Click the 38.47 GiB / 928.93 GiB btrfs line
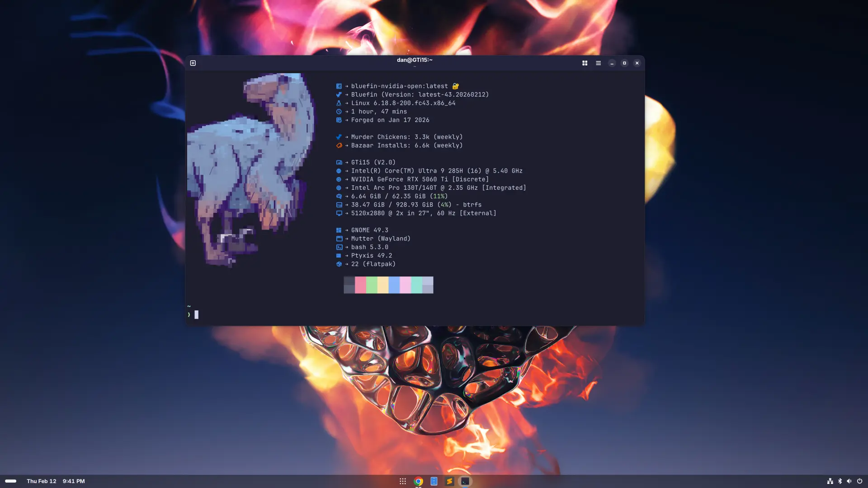The image size is (868, 488). tap(416, 205)
